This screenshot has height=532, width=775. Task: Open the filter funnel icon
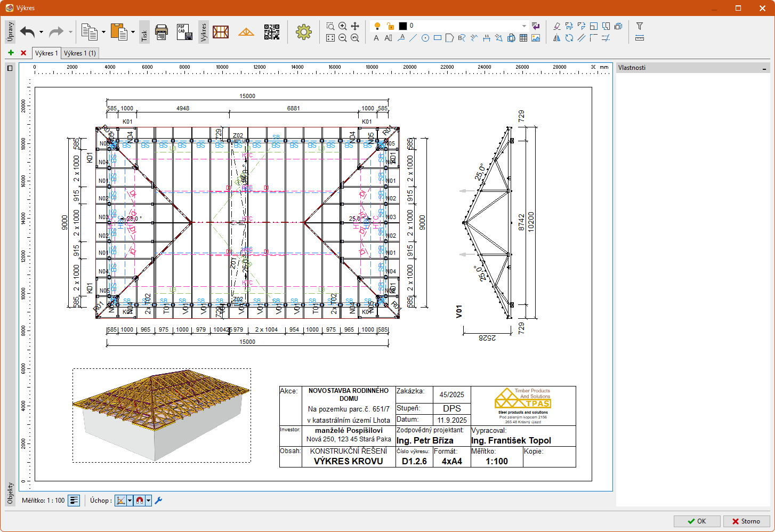640,26
